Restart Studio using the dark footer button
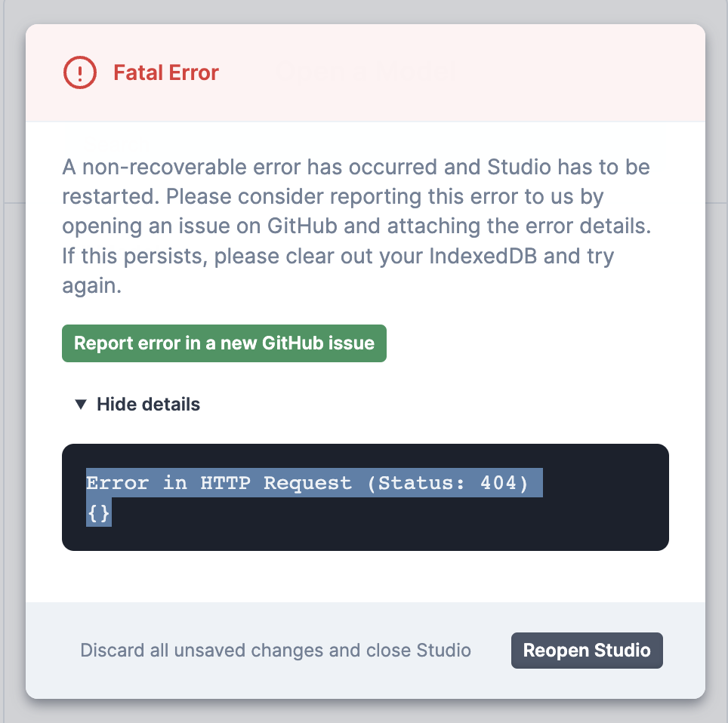This screenshot has width=728, height=723. point(587,650)
